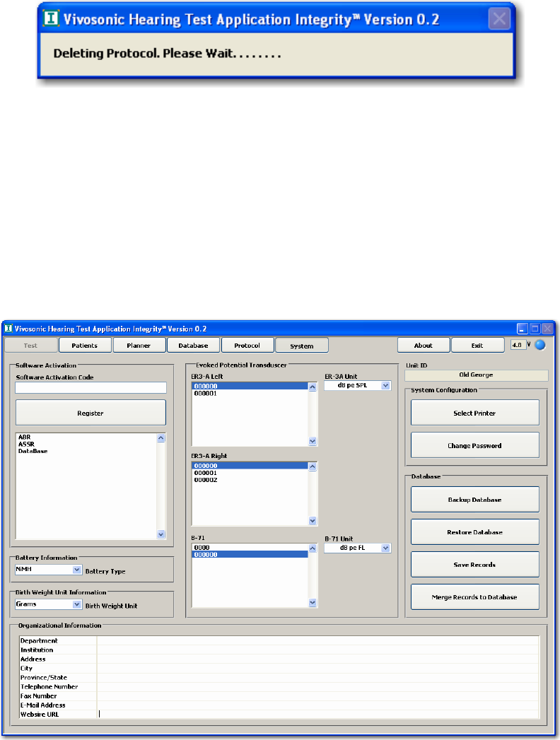Switch to the Planner tab

(x=139, y=346)
